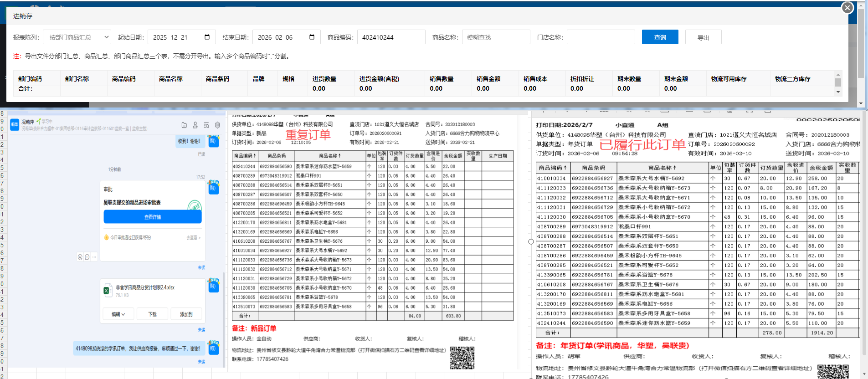Open the chat folder icon in header
The width and height of the screenshot is (868, 379).
[x=184, y=125]
